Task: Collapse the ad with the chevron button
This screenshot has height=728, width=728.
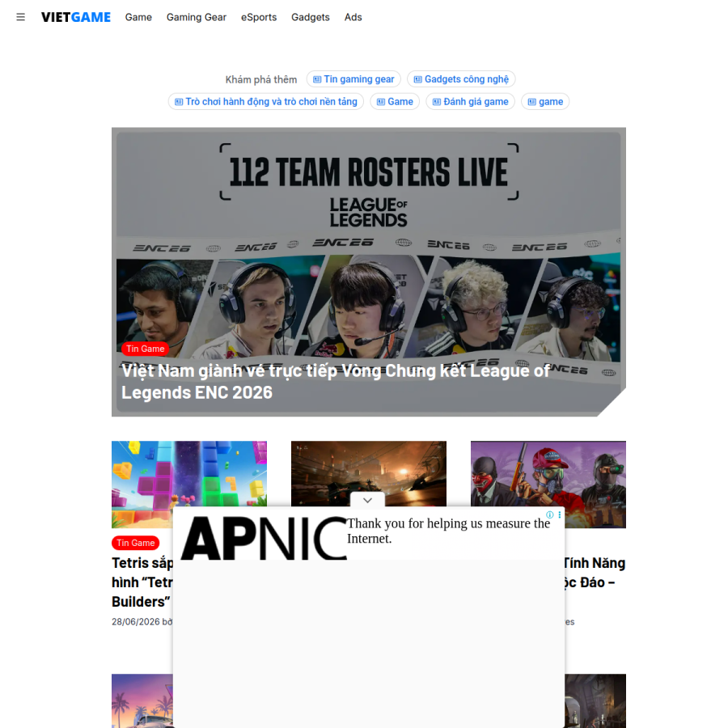Action: 368,500
